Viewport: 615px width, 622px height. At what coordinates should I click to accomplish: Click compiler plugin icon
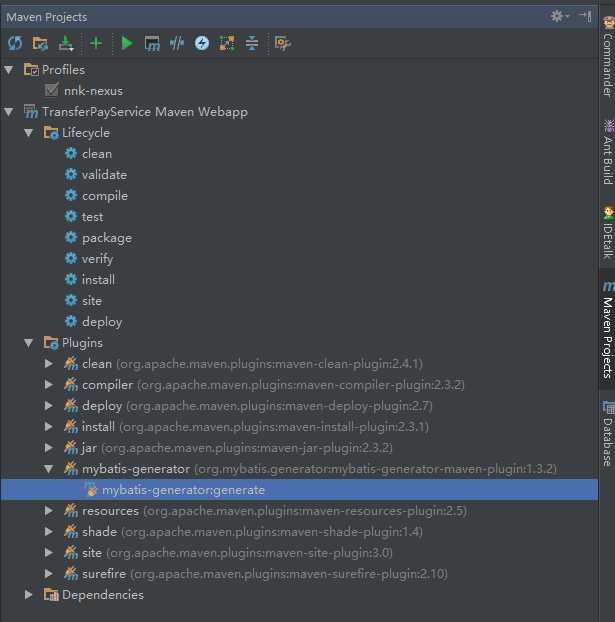click(x=71, y=385)
